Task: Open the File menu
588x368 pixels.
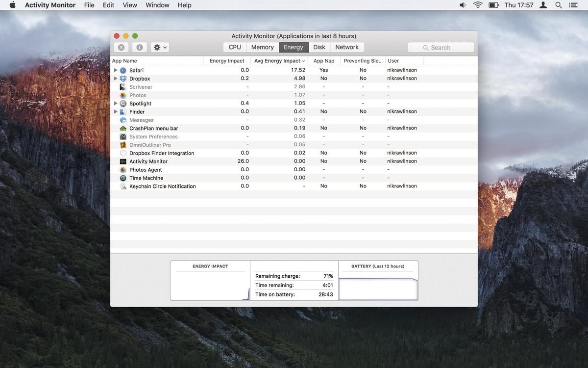Action: 89,5
